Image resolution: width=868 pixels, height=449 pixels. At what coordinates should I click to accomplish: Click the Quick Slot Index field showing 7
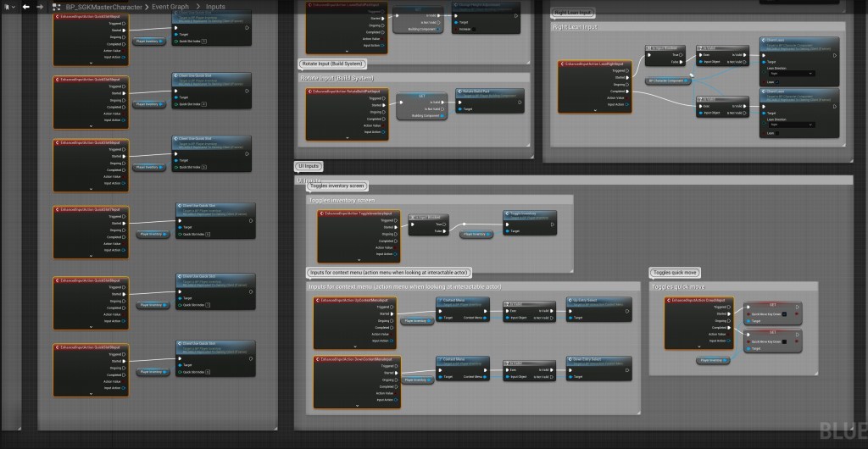click(x=208, y=305)
